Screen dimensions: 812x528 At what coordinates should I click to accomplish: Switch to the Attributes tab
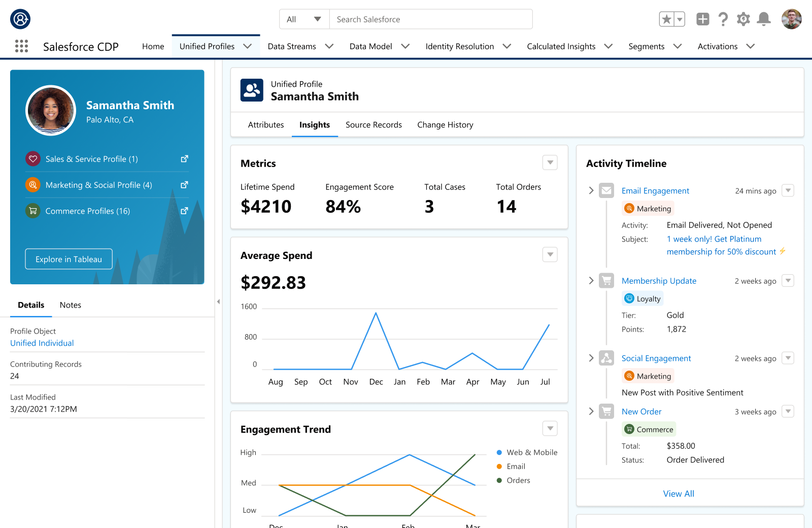(265, 124)
